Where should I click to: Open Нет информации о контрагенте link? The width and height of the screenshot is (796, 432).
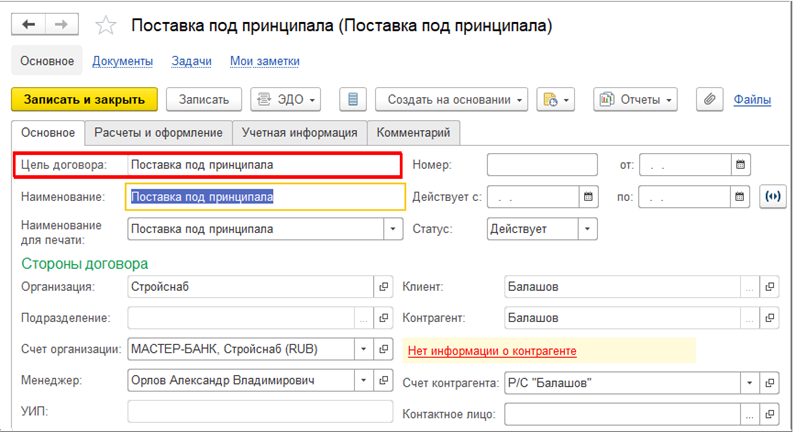492,351
